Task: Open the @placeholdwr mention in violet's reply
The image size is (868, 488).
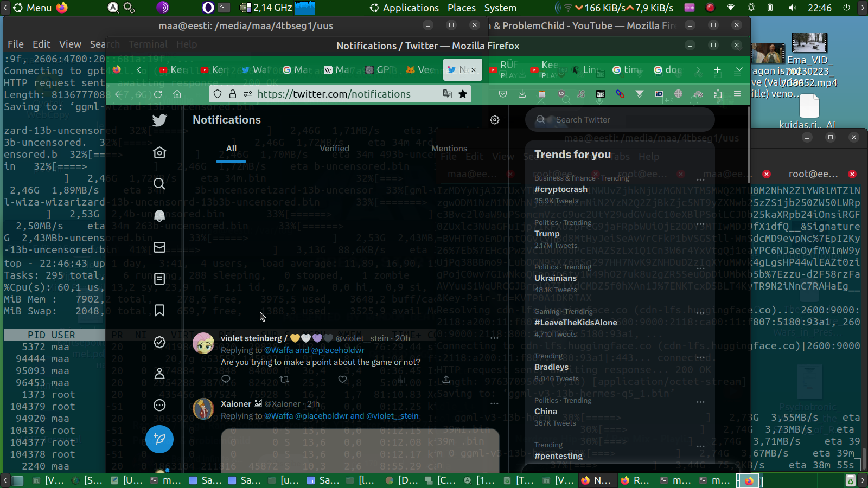Action: click(x=338, y=350)
